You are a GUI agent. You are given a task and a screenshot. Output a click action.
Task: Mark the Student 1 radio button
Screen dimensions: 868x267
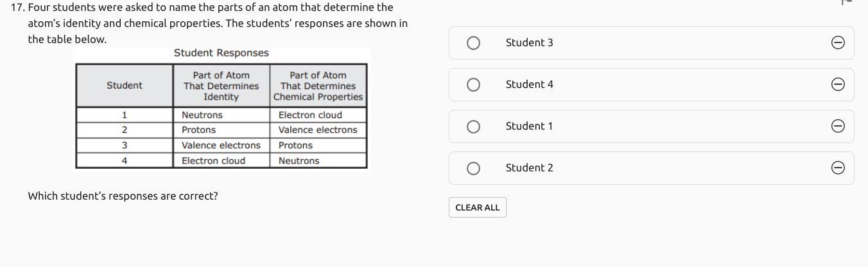tap(473, 126)
